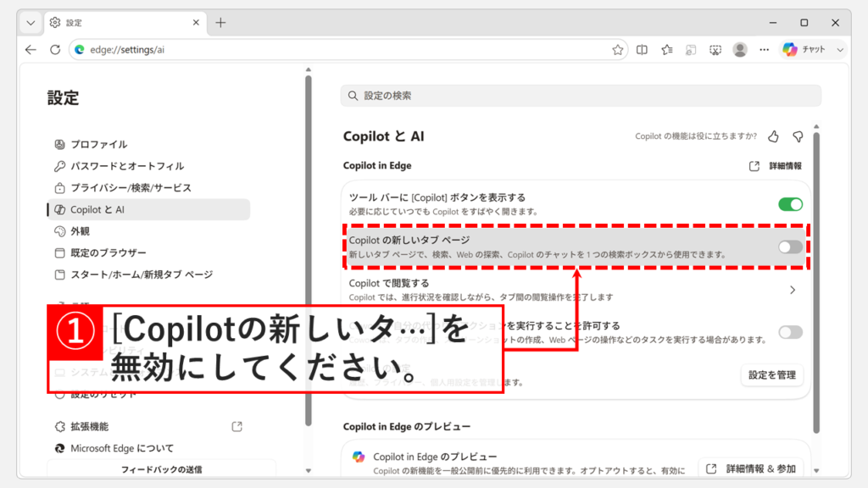The width and height of the screenshot is (868, 488).
Task: Click the gear icon on settings tab
Action: tap(55, 23)
